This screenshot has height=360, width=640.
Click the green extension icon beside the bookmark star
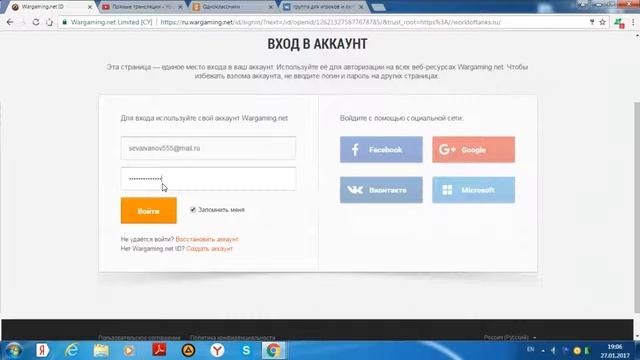pos(620,23)
